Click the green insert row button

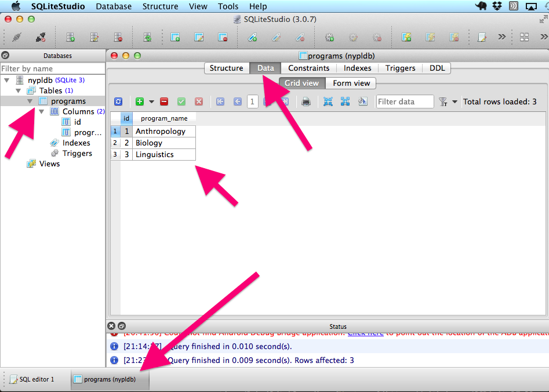[139, 101]
